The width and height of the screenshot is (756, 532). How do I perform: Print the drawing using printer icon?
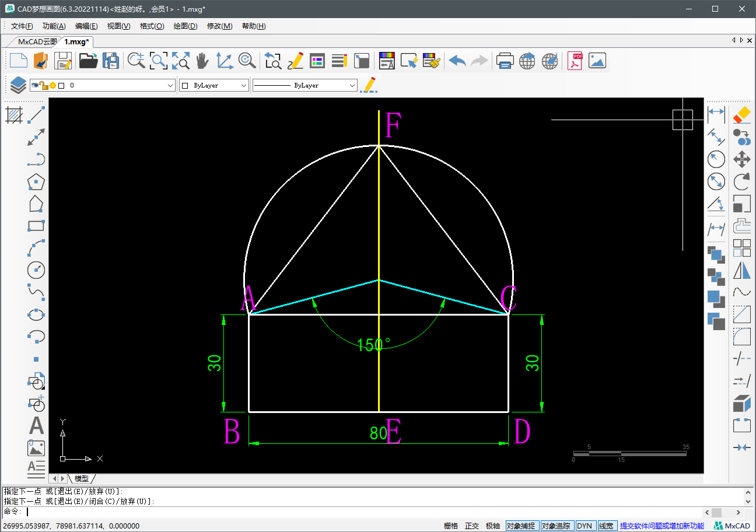[x=505, y=61]
